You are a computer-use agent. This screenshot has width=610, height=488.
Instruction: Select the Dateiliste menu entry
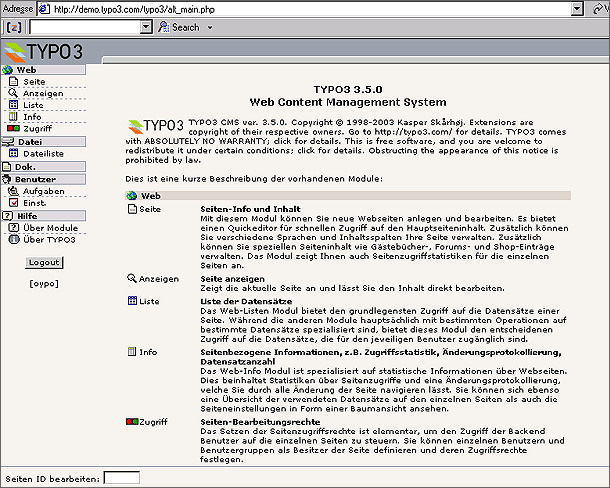[x=44, y=154]
